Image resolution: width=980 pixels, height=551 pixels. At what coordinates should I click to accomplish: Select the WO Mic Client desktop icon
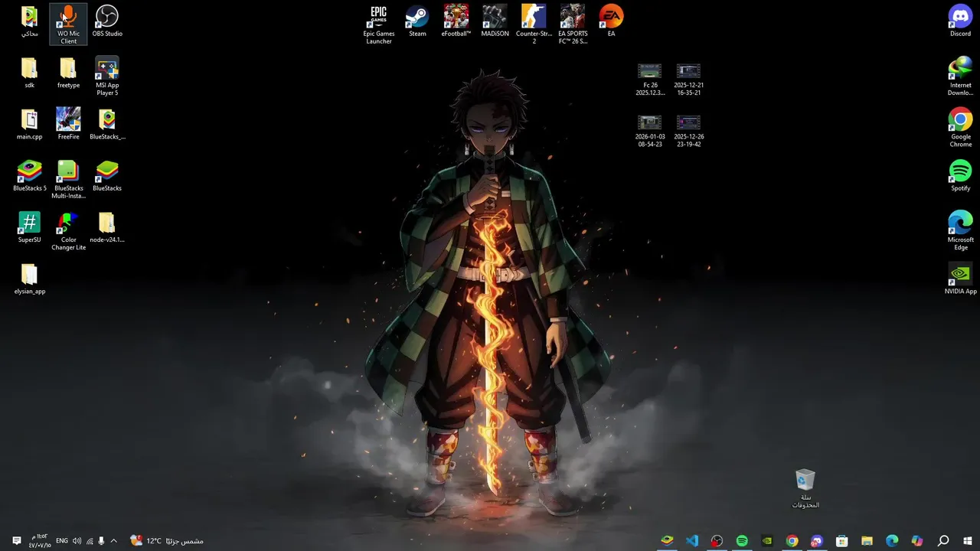tap(68, 24)
